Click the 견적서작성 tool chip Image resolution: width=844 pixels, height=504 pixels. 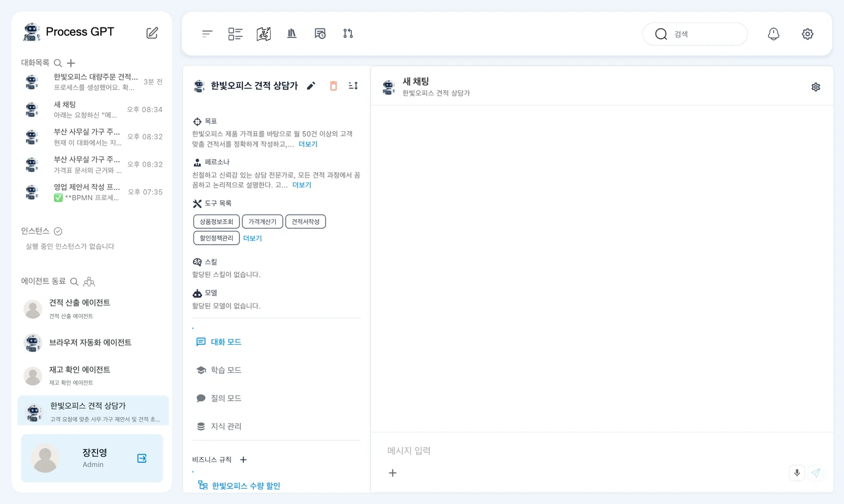tap(305, 221)
